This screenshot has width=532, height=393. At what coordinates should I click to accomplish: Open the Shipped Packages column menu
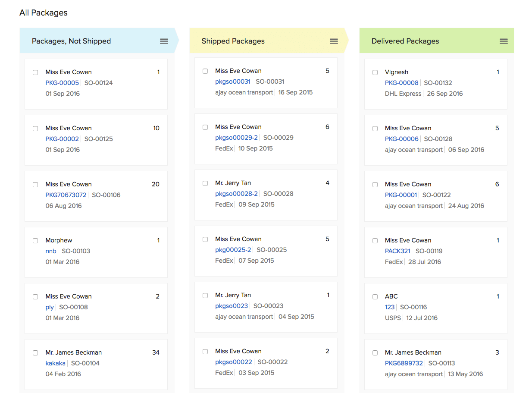coord(334,41)
